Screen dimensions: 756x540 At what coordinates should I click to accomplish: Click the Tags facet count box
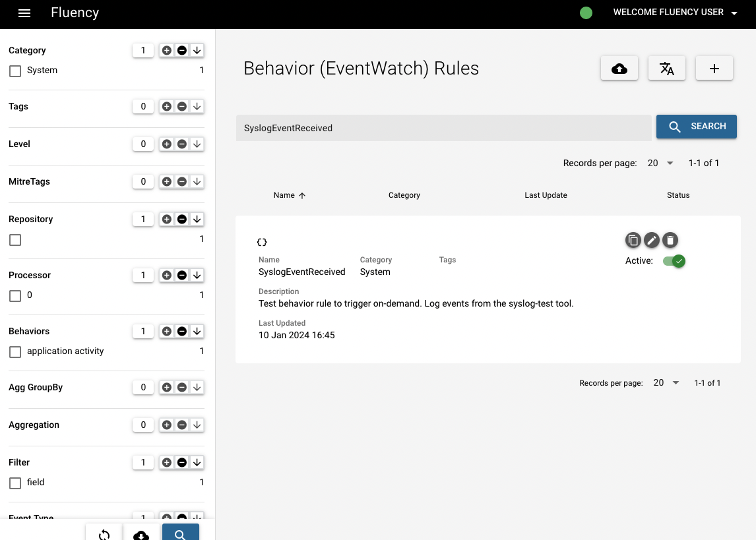pos(143,106)
